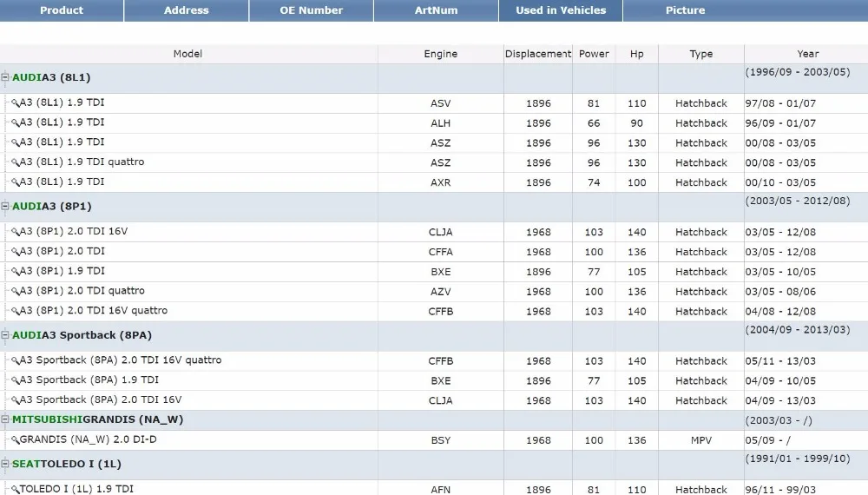
Task: Click magnifier icon for A3 (8P1) 1.9 TDI
Action: point(15,272)
